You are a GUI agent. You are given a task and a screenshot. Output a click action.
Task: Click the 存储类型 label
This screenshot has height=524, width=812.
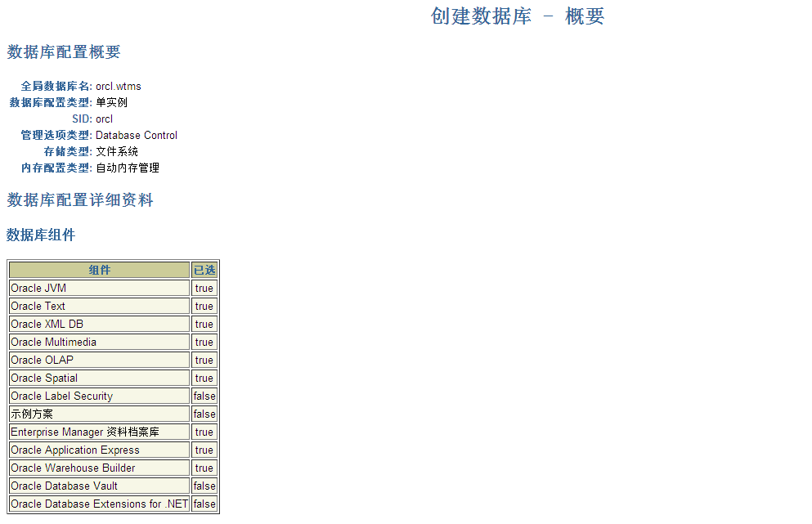68,152
